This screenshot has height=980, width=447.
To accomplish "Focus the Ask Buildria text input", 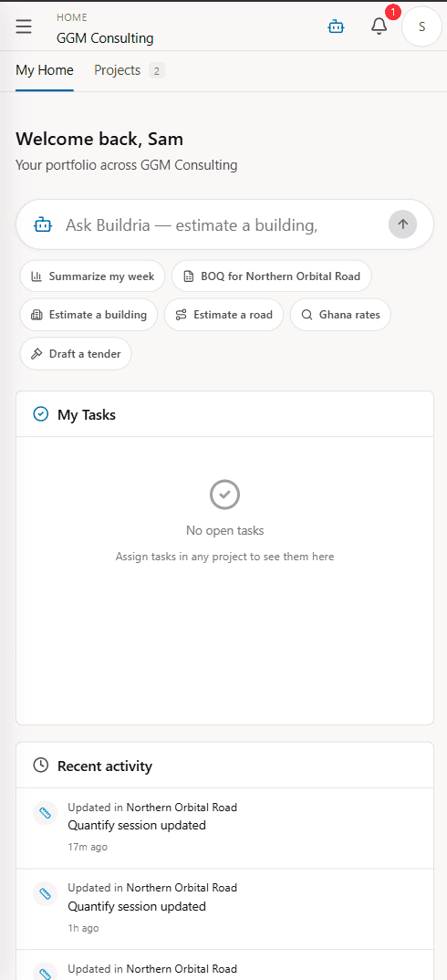I will point(222,225).
